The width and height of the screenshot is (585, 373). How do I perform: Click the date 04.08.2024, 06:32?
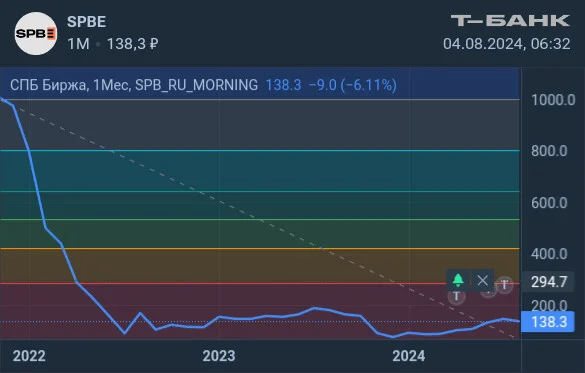507,44
